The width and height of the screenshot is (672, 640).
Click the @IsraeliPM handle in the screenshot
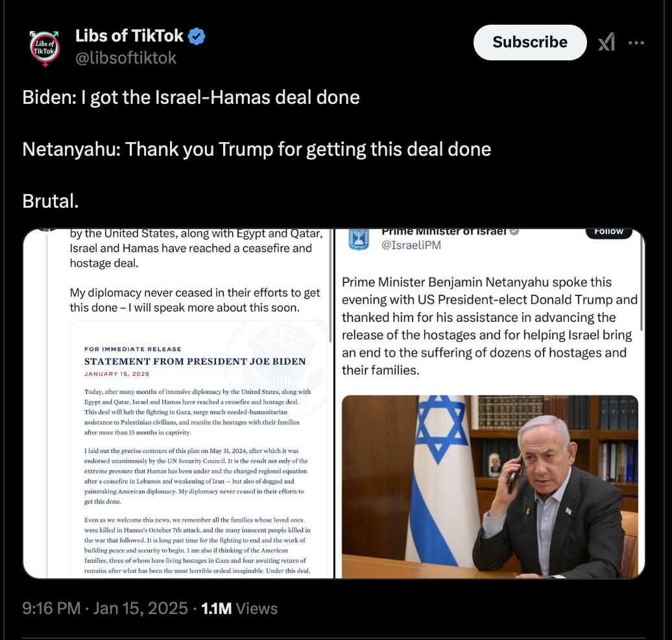tap(411, 245)
